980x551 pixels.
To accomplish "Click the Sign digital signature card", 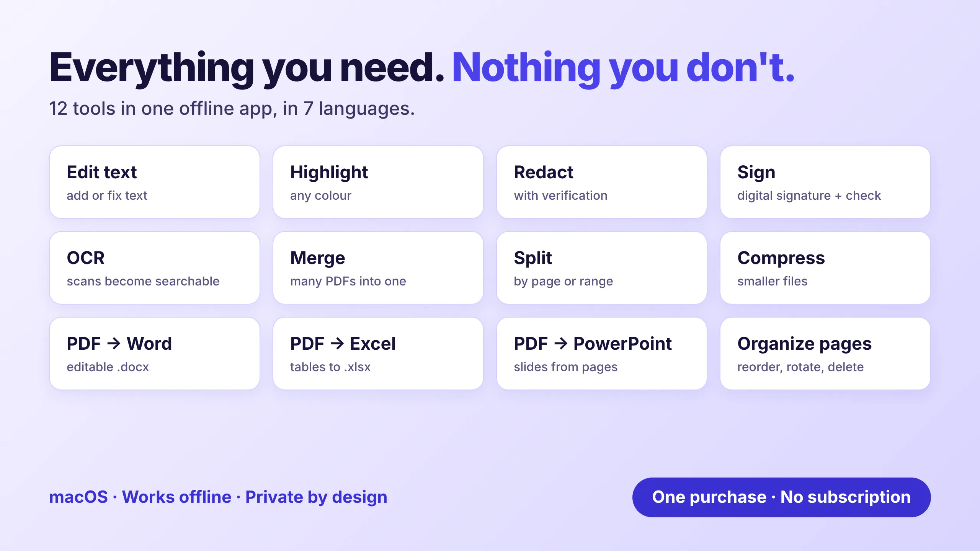I will click(825, 182).
